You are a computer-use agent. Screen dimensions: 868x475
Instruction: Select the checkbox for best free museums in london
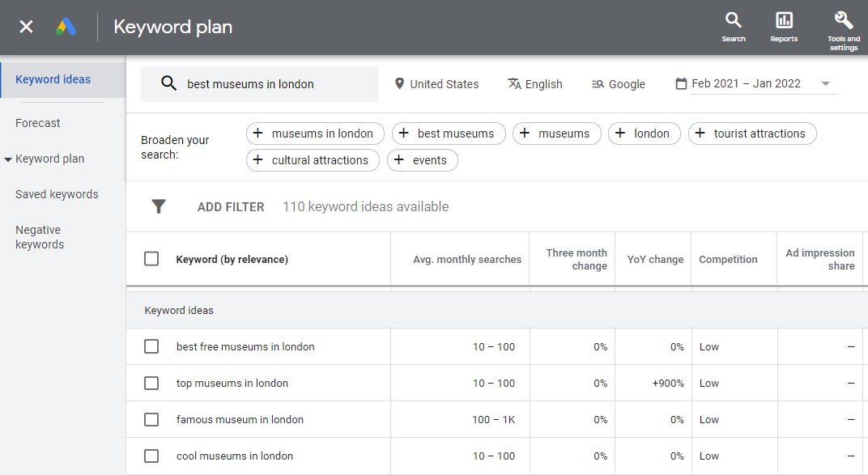click(x=151, y=346)
